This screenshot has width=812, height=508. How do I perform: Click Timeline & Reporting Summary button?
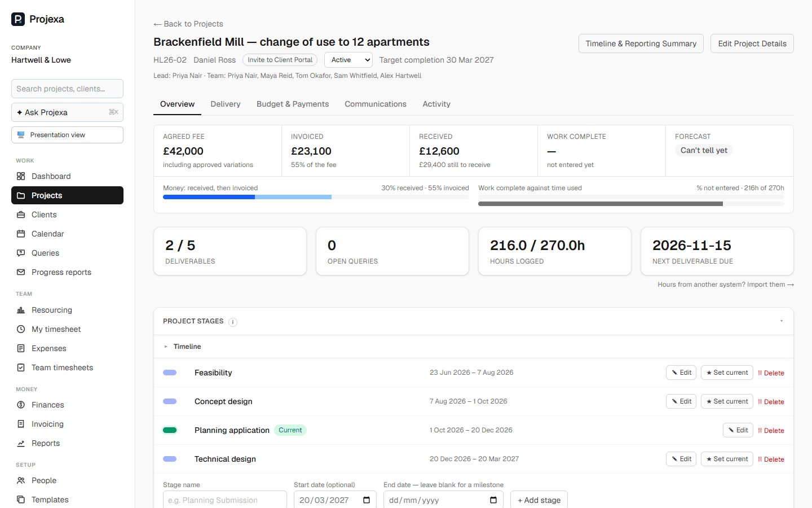coord(641,43)
